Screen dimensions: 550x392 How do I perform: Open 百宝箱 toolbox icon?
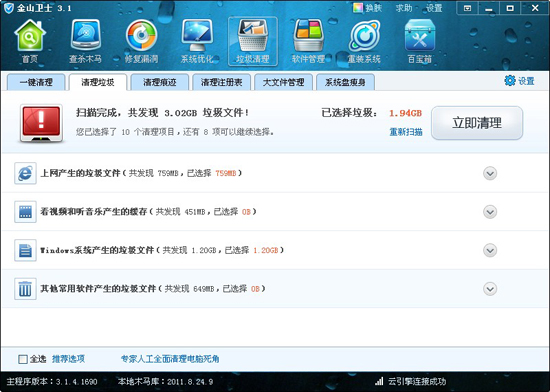click(420, 41)
